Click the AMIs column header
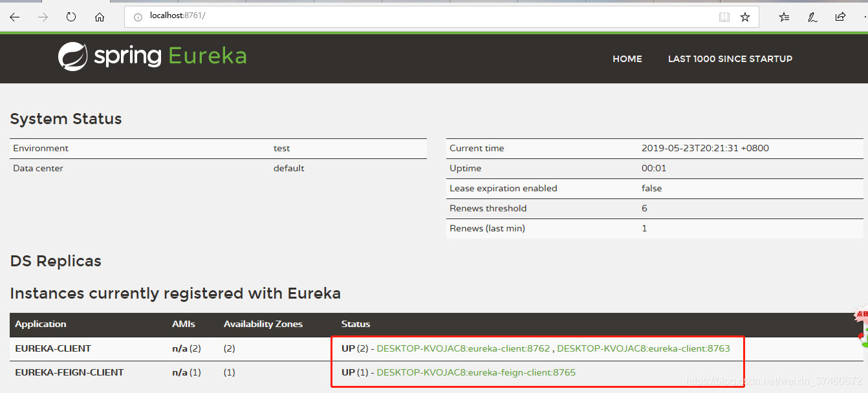Image resolution: width=868 pixels, height=393 pixels. [x=184, y=324]
